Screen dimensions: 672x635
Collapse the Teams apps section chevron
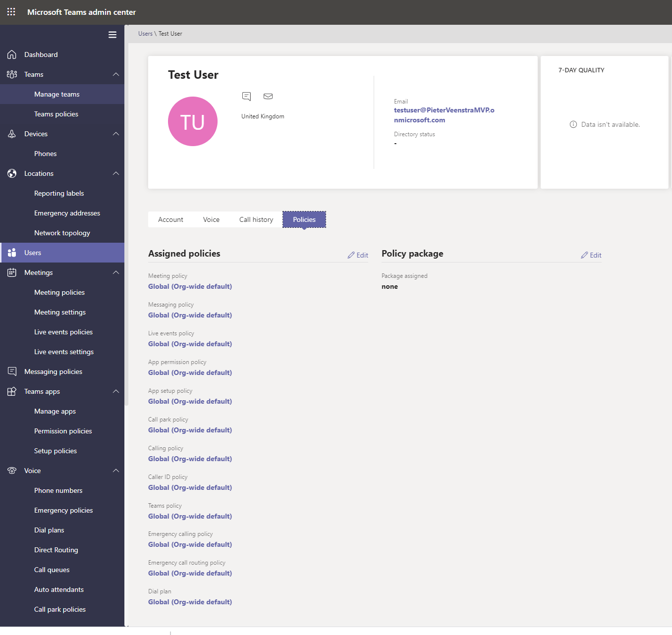pyautogui.click(x=116, y=391)
